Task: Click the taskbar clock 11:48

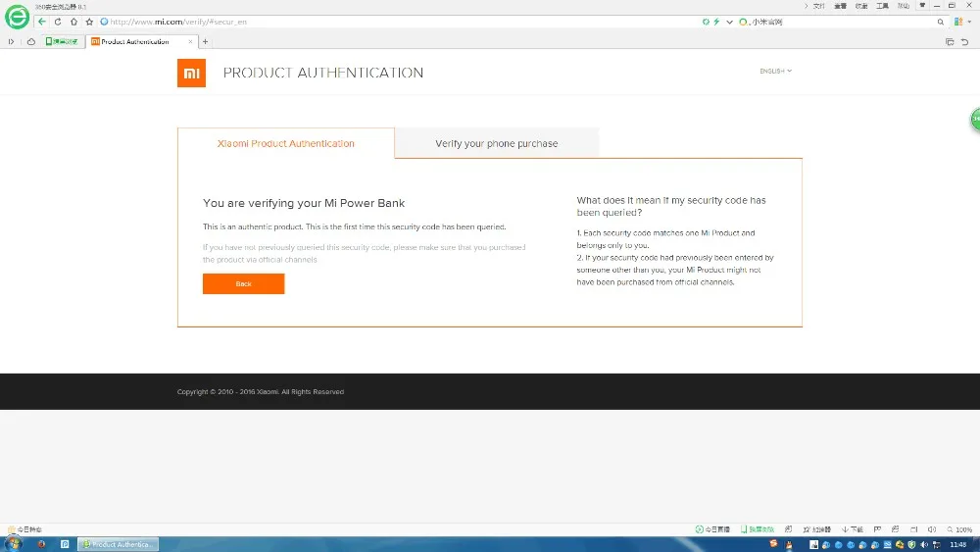Action: (958, 544)
